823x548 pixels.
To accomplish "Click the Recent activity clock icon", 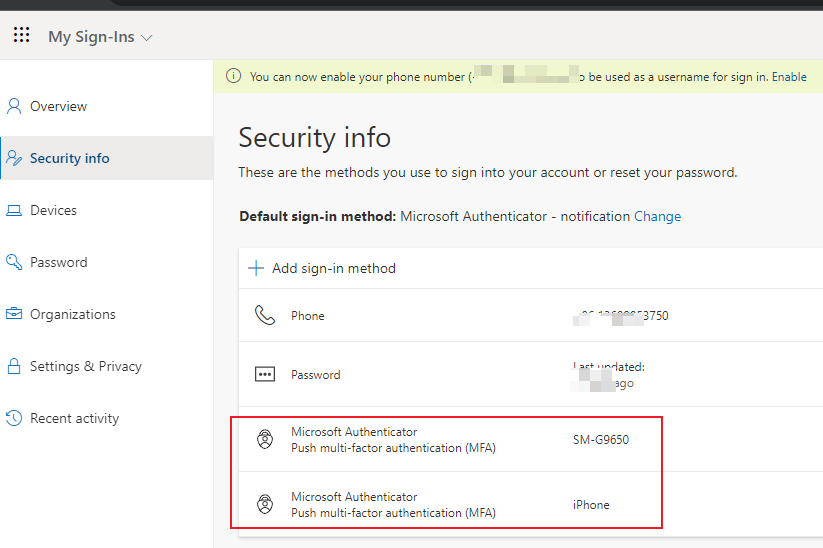I will coord(14,418).
